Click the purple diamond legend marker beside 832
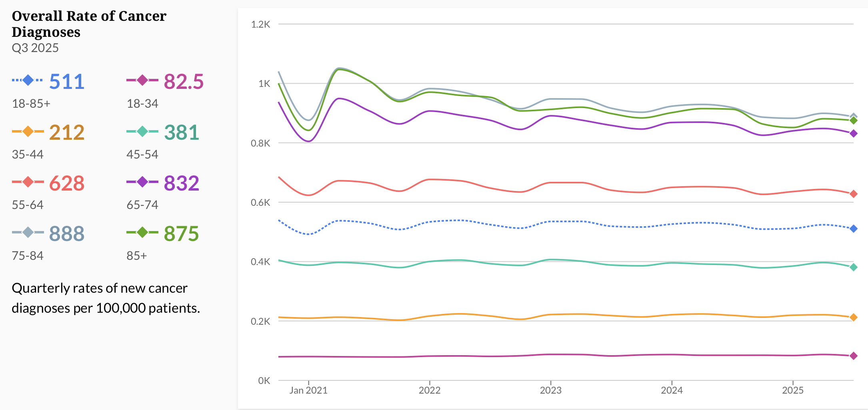This screenshot has width=868, height=410. tap(142, 182)
